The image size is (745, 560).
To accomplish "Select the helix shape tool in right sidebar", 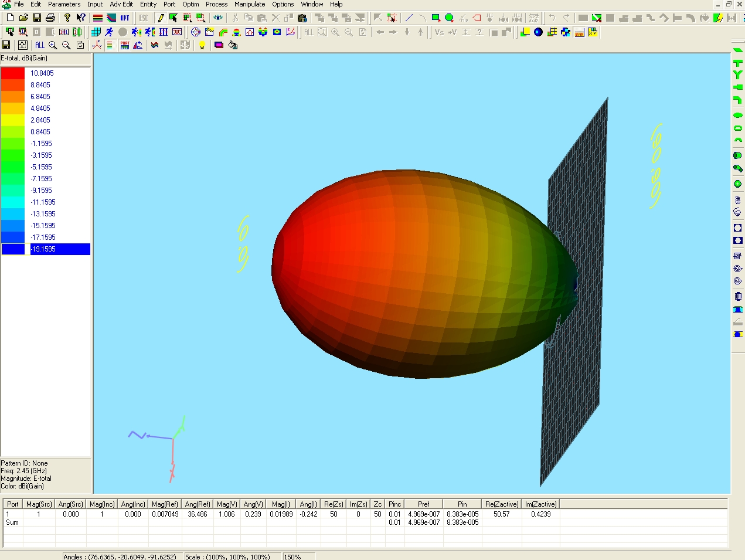I will (737, 200).
